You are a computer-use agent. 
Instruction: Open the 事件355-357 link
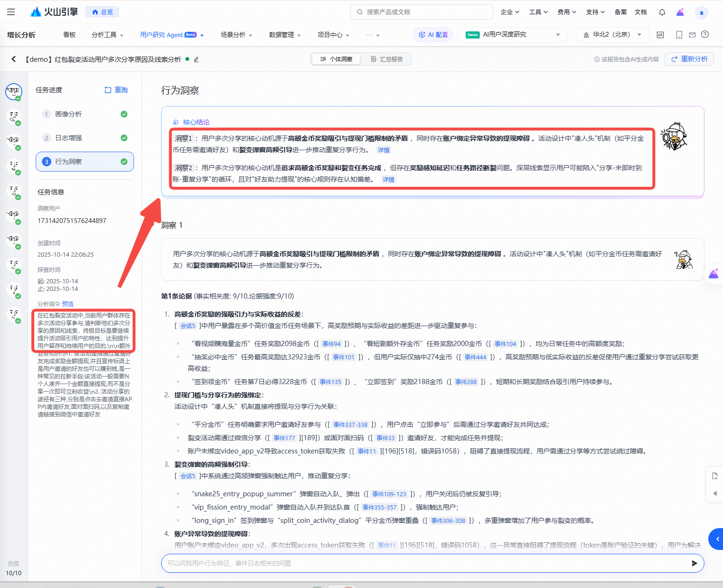pyautogui.click(x=379, y=507)
